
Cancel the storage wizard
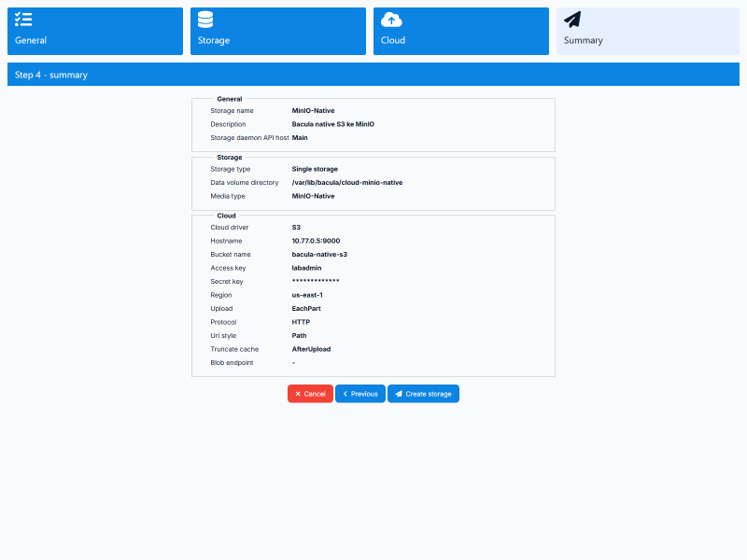pyautogui.click(x=310, y=394)
